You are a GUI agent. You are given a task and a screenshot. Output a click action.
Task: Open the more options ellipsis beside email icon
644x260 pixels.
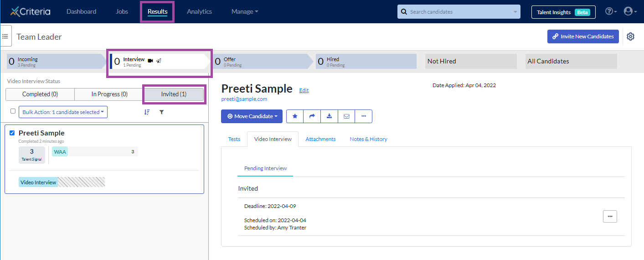(x=363, y=116)
